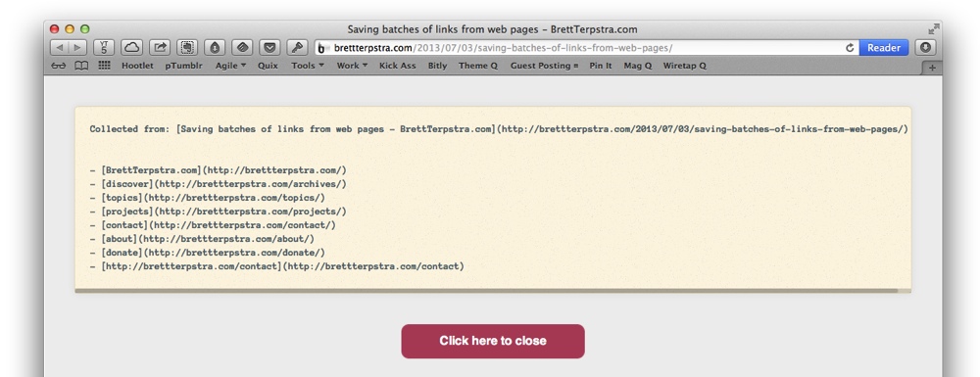
Task: Click the 'Collected from:' source line
Action: click(x=499, y=129)
